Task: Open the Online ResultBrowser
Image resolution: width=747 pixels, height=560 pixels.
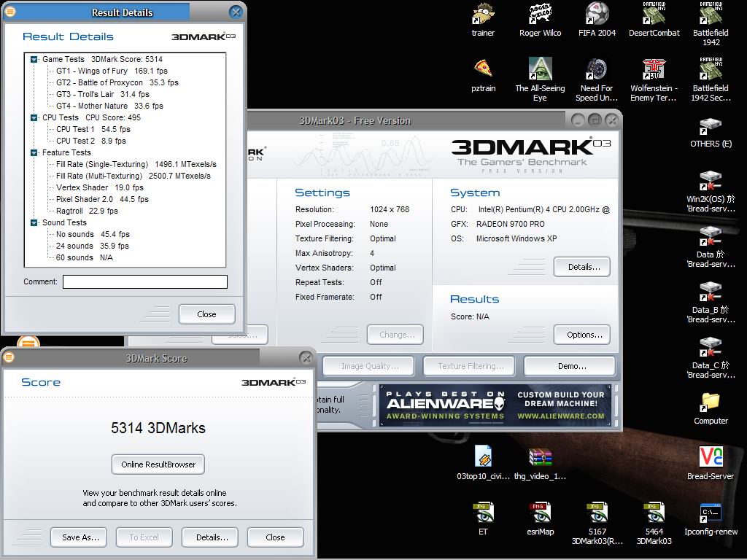Action: tap(158, 464)
